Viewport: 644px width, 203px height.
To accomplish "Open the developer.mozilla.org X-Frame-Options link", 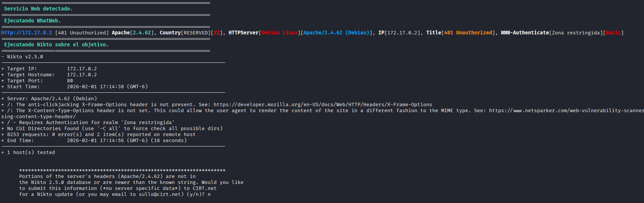I will click(x=323, y=105).
